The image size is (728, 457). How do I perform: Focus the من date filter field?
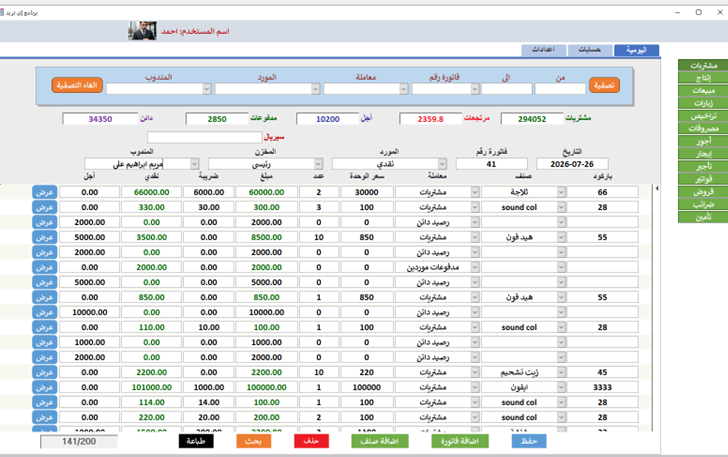pos(560,89)
